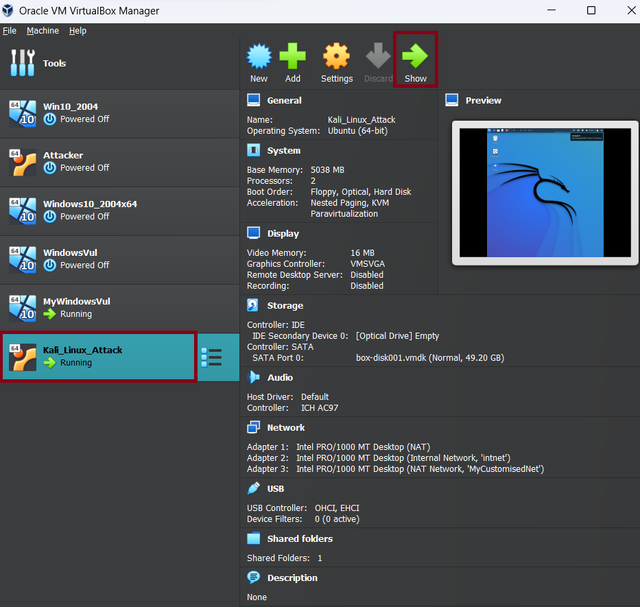Click the Attacker machine OS icon
Screen dimensions: 640x607
click(22, 162)
